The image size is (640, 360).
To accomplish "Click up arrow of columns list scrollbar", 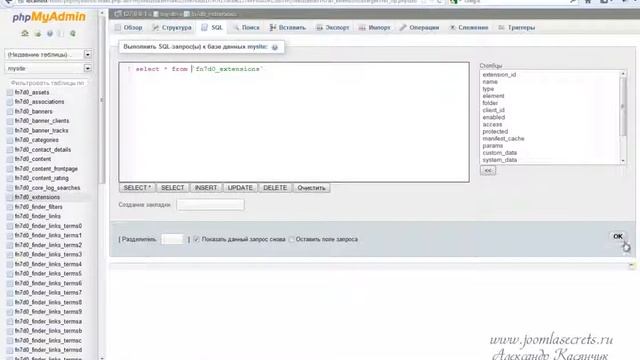I will pos(623,74).
